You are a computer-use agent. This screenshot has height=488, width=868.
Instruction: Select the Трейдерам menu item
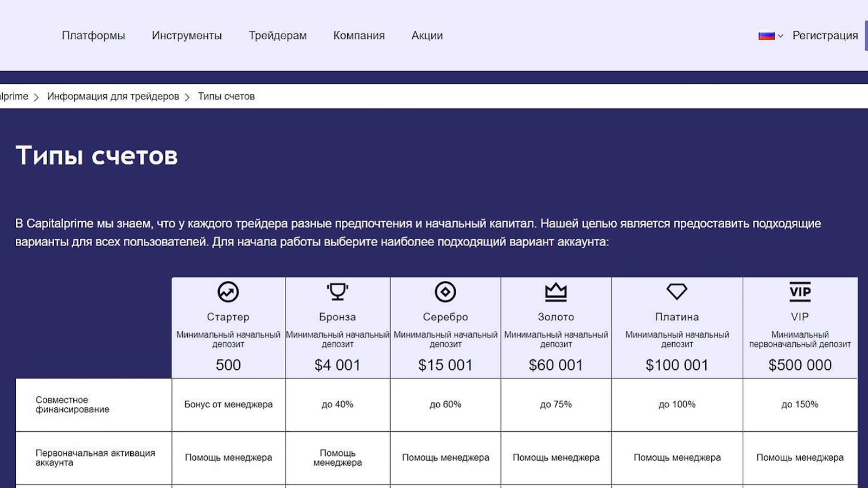click(x=278, y=35)
